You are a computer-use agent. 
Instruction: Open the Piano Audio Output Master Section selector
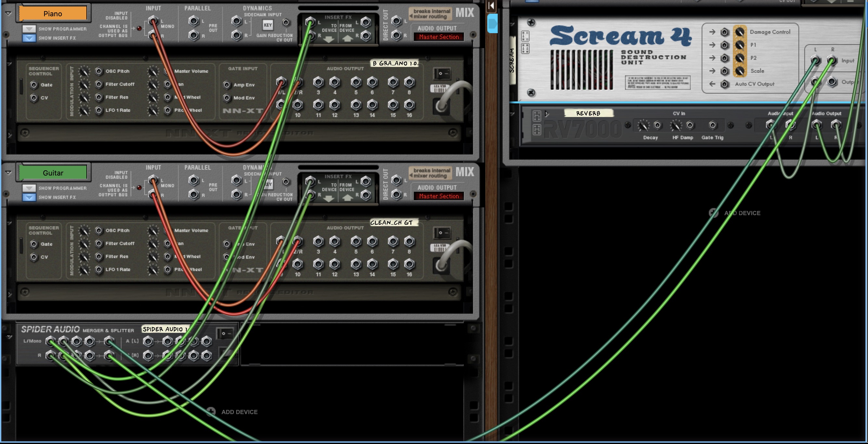439,37
